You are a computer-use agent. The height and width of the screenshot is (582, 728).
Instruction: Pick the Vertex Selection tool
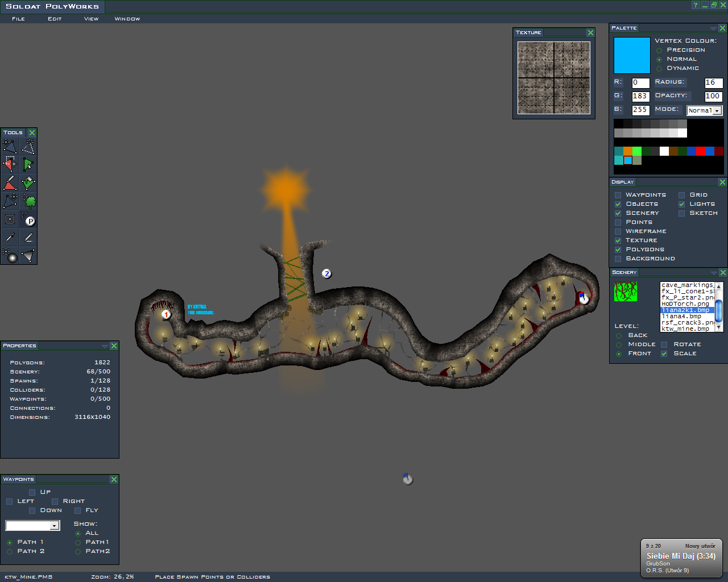pos(10,165)
